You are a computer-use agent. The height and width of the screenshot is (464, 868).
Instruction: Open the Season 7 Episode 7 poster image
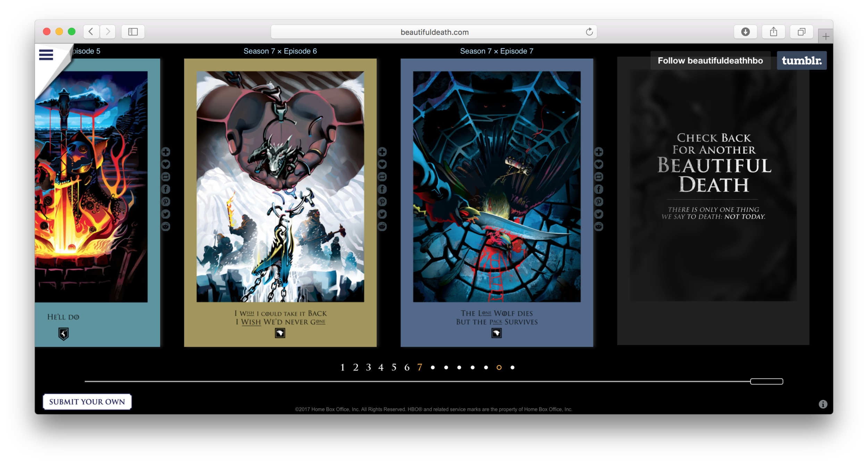point(496,187)
